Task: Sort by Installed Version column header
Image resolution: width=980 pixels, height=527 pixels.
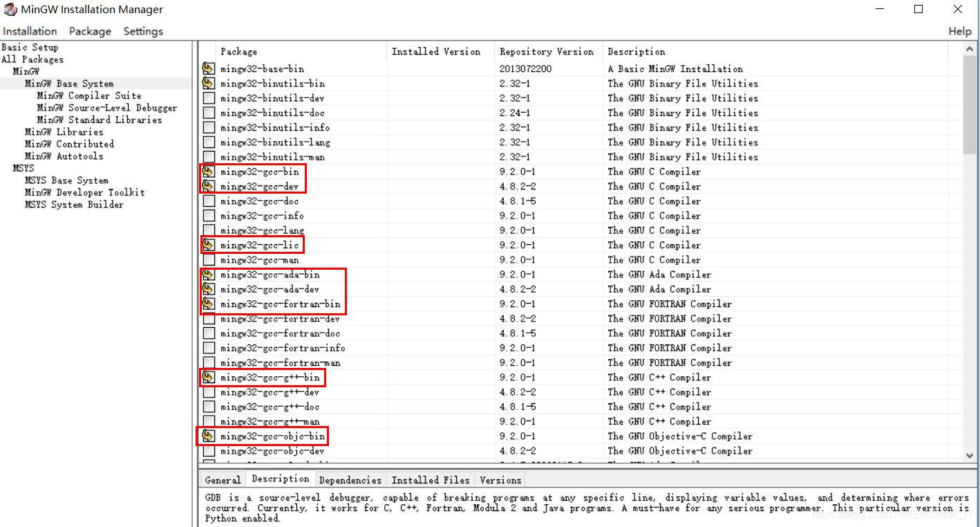Action: [x=440, y=51]
